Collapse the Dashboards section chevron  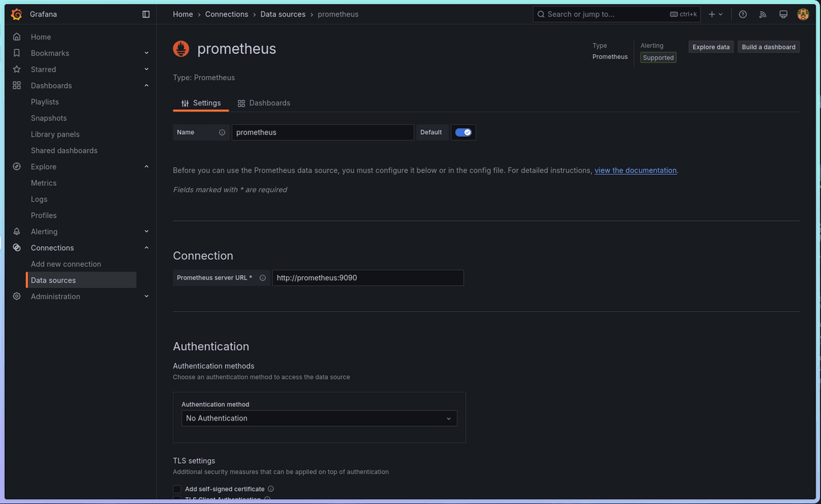(146, 85)
